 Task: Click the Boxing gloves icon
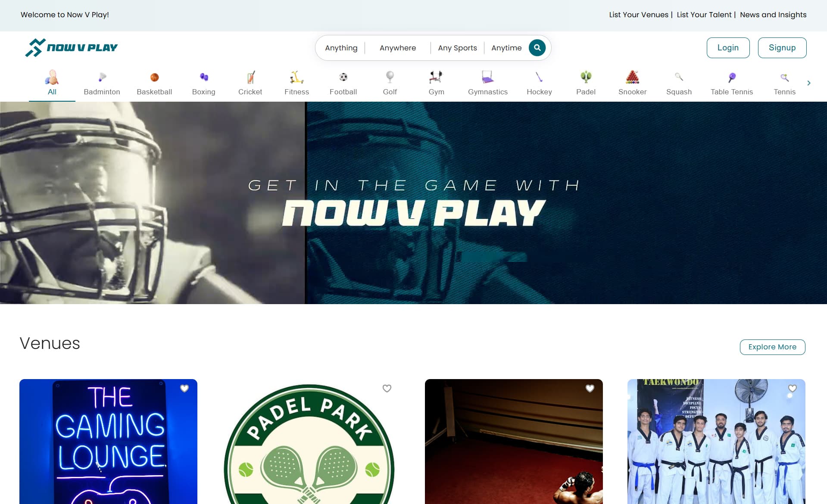pyautogui.click(x=203, y=78)
